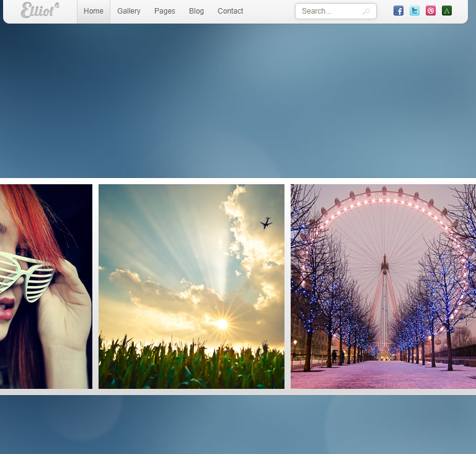Open the green Forrst social icon

click(x=446, y=11)
